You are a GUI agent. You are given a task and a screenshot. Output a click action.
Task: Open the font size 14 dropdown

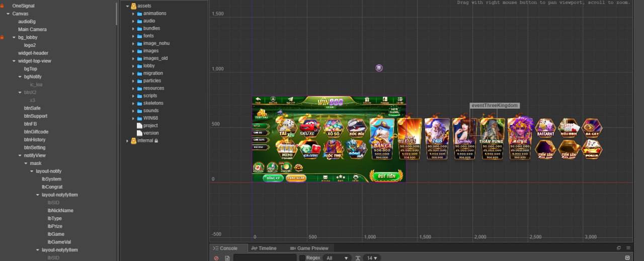[372, 258]
